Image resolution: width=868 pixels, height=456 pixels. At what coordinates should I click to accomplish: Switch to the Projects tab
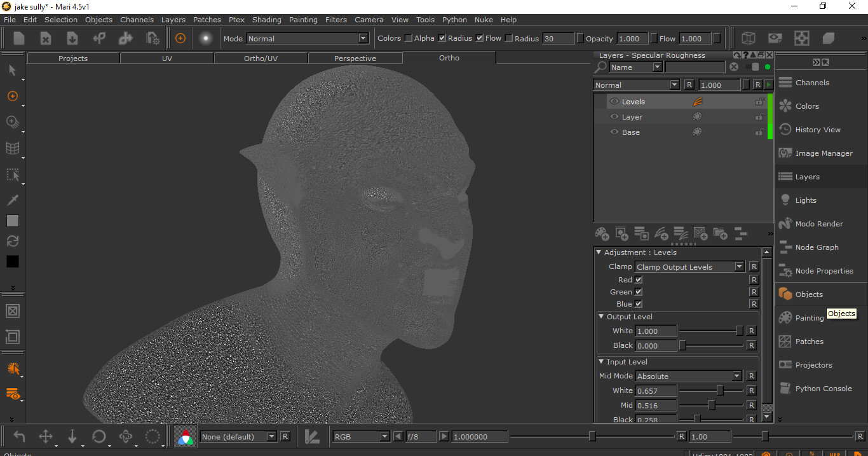pos(73,59)
